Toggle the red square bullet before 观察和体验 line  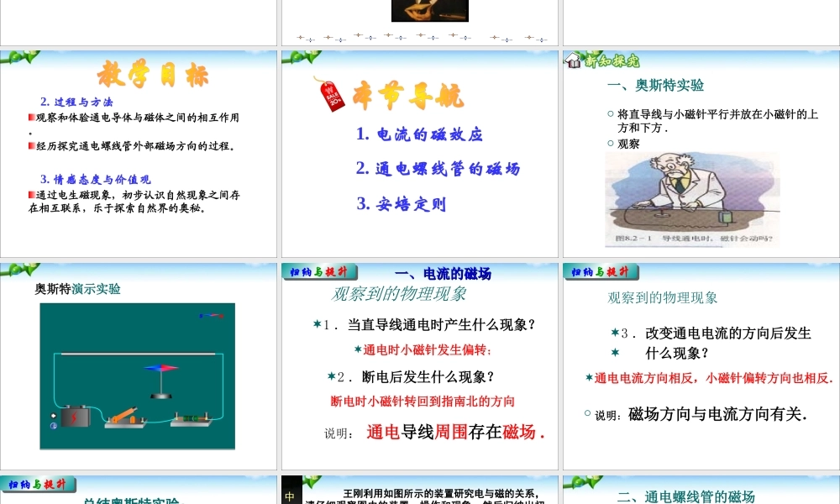click(x=31, y=117)
